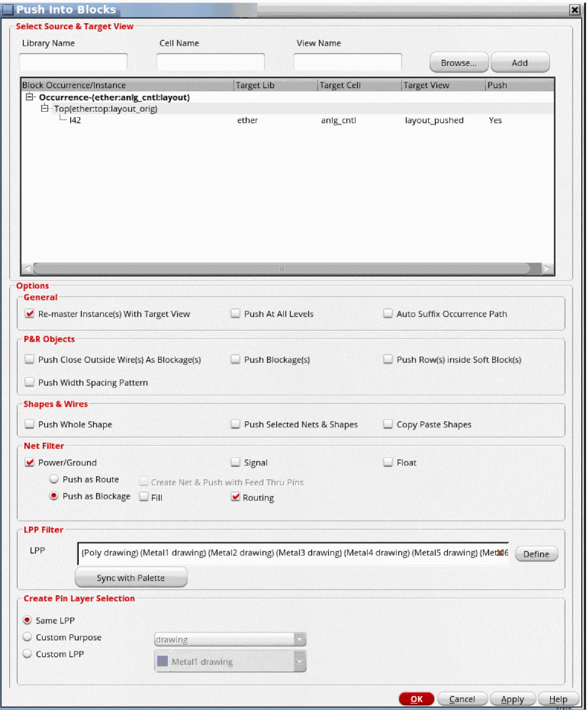Enable Auto Suffix Occurrence Path
The image size is (588, 710).
point(388,313)
